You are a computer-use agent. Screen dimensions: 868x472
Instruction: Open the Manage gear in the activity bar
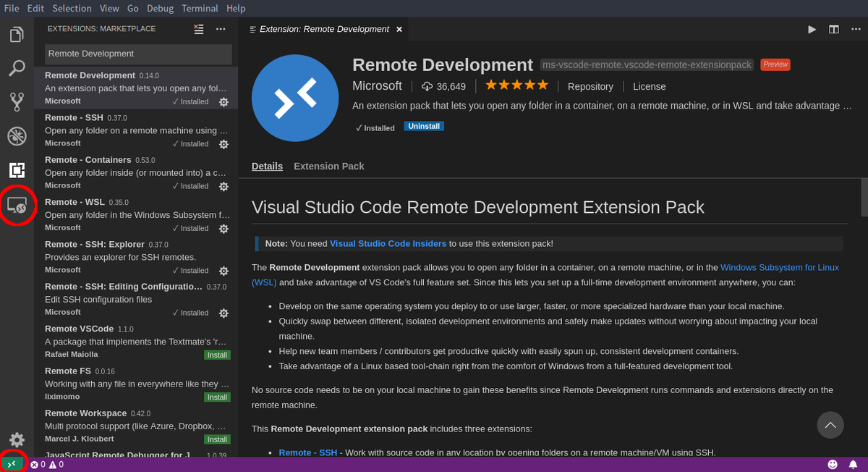point(17,439)
